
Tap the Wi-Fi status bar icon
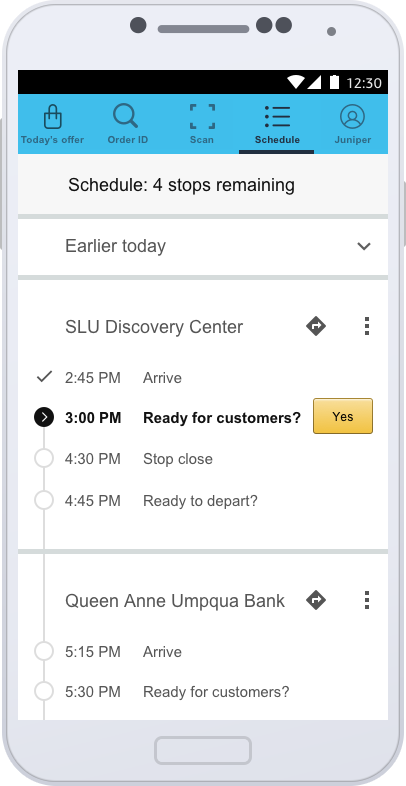pyautogui.click(x=296, y=82)
